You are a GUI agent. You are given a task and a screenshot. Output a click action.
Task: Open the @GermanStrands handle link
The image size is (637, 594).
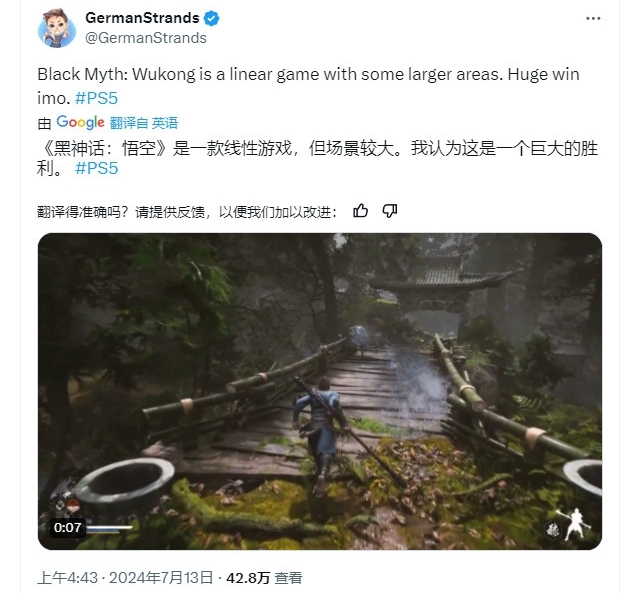146,38
